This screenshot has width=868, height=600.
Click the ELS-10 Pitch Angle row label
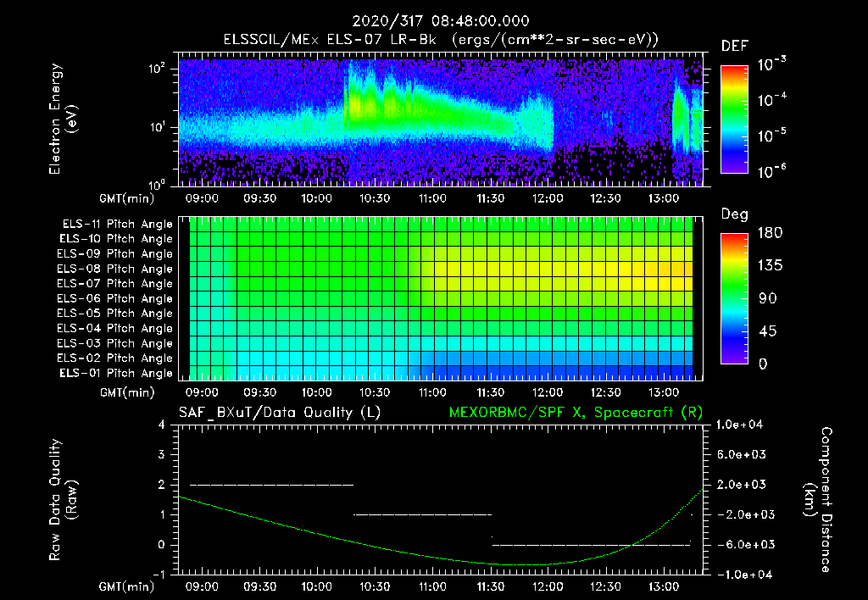[x=116, y=239]
